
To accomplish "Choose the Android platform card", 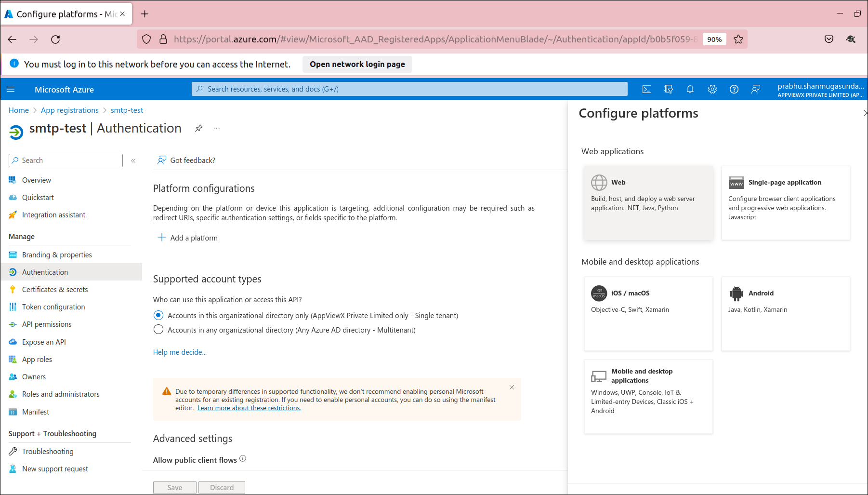I will pos(786,314).
